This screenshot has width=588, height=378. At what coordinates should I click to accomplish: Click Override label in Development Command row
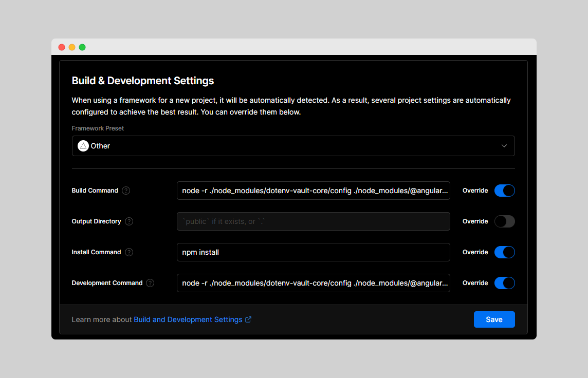[x=475, y=283]
